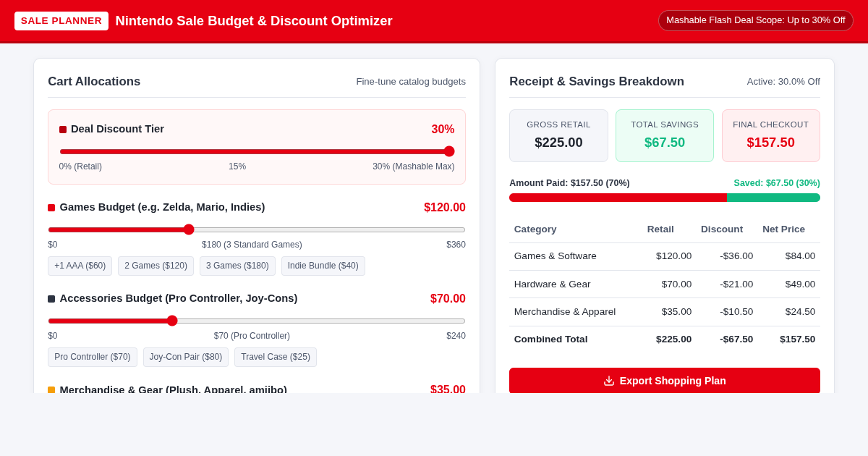Click the 15% midpoint slider label

coord(237,166)
